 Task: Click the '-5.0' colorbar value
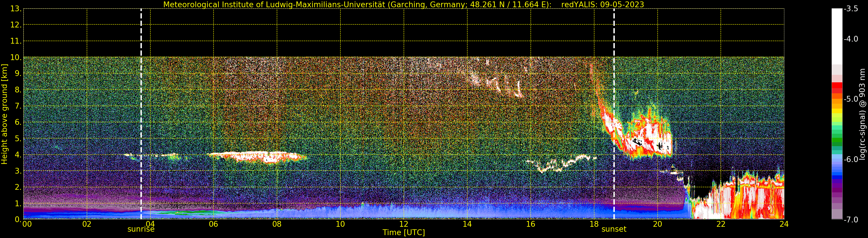point(851,99)
